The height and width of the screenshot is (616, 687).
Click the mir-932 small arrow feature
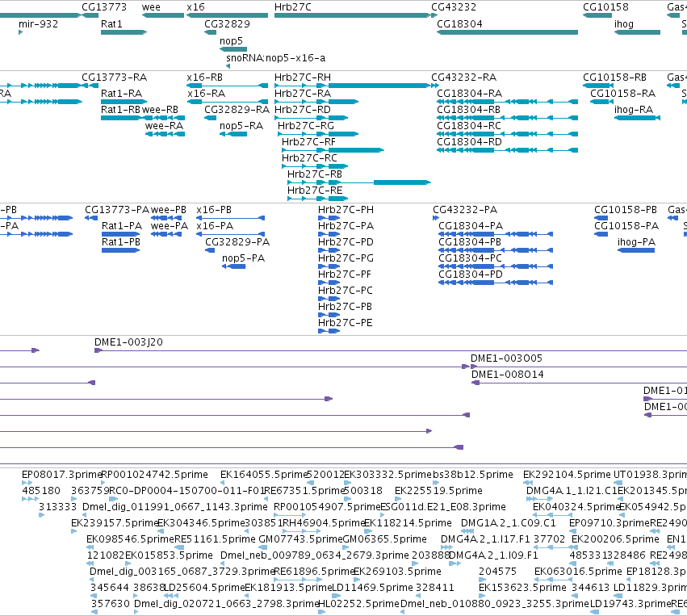21,32
